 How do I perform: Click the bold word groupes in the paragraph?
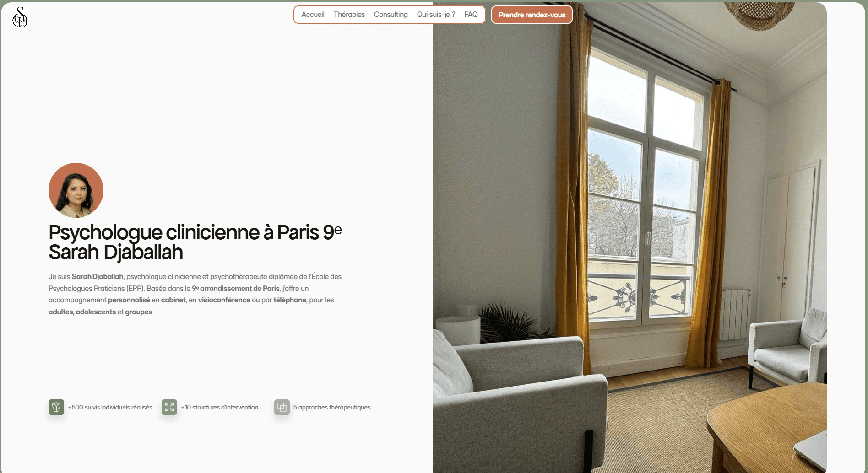click(139, 312)
